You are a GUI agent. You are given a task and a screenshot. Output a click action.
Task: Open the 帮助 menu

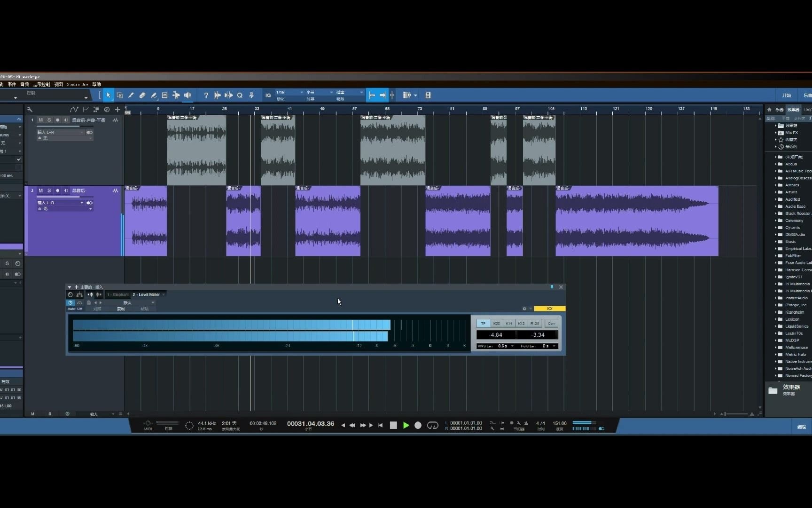(x=96, y=85)
